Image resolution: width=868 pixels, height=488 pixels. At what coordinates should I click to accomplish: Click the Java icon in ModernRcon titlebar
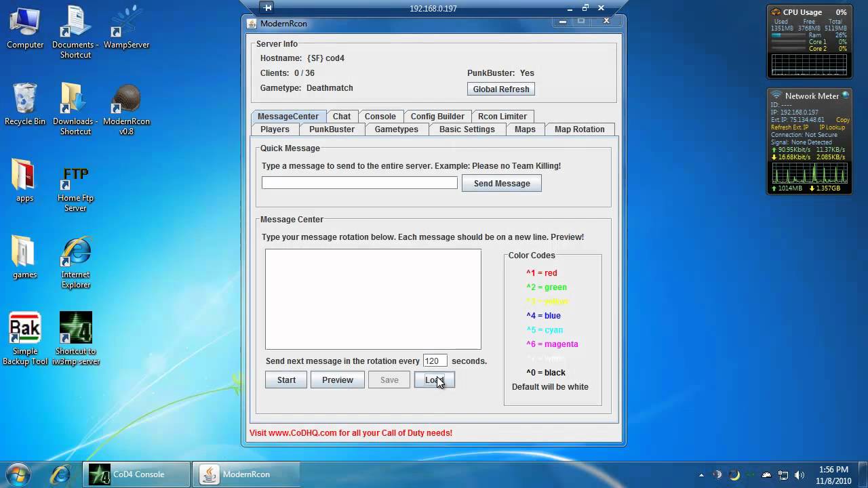(252, 24)
